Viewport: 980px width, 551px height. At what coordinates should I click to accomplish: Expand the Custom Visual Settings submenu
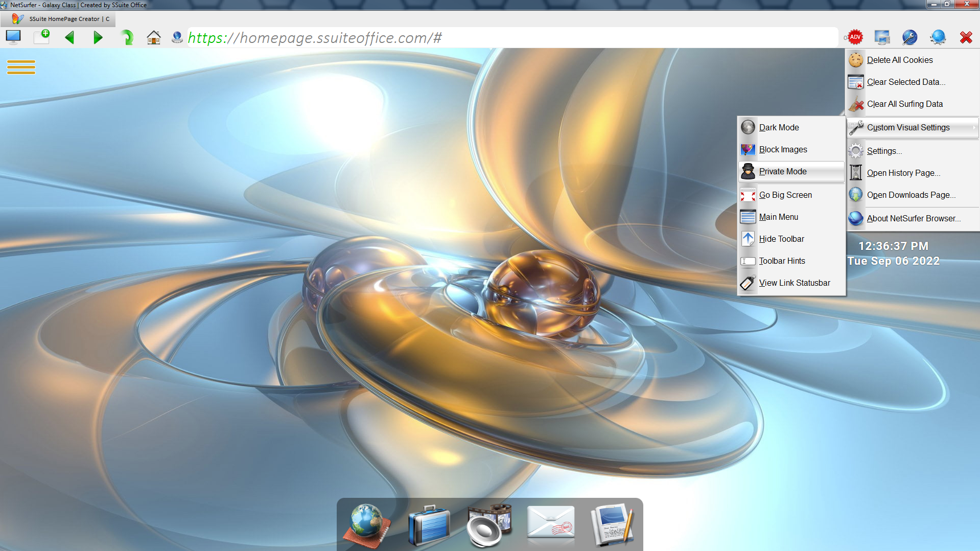tap(908, 127)
